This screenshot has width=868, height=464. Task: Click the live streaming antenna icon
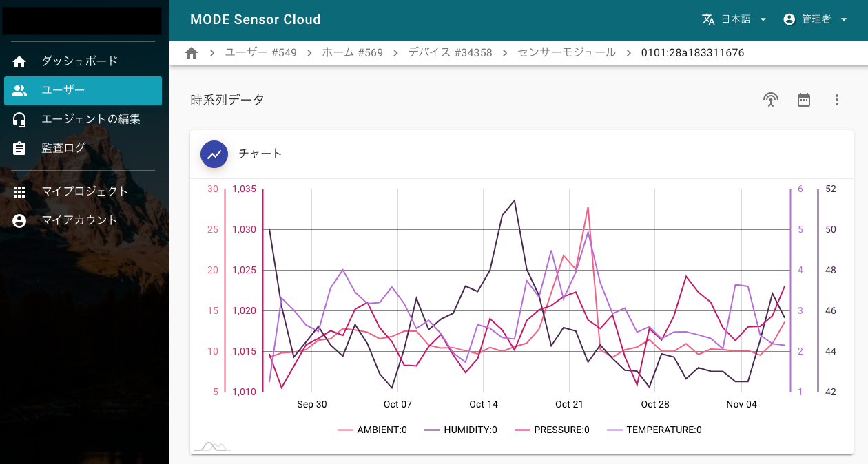pos(771,100)
